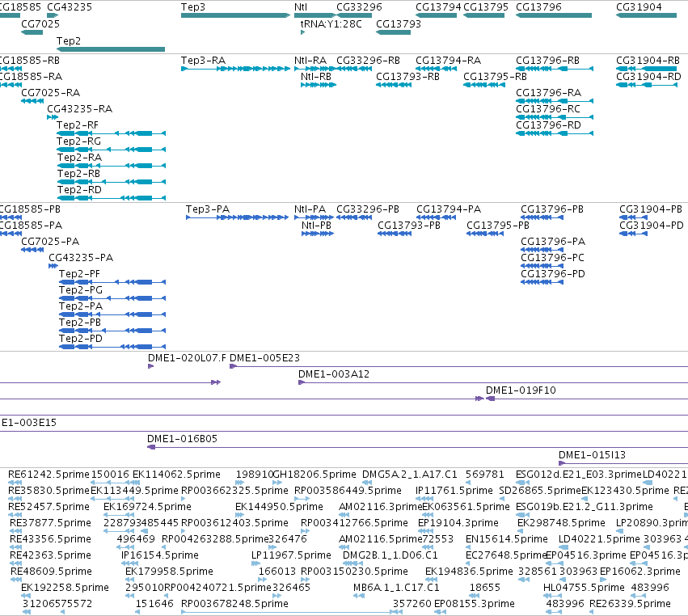The height and width of the screenshot is (616, 688).
Task: Select transcript CG13796-RB
Action: tap(547, 61)
